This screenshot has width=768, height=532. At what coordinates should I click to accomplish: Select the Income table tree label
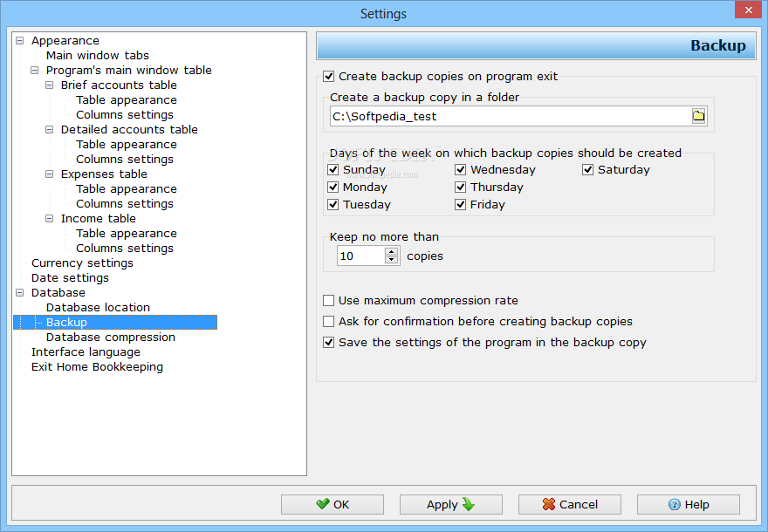pos(99,219)
